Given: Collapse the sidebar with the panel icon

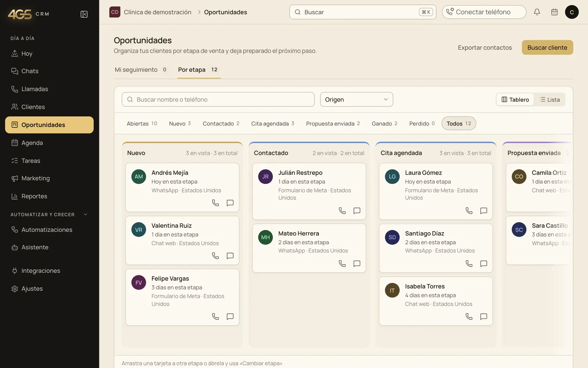Looking at the screenshot, I should 84,14.
